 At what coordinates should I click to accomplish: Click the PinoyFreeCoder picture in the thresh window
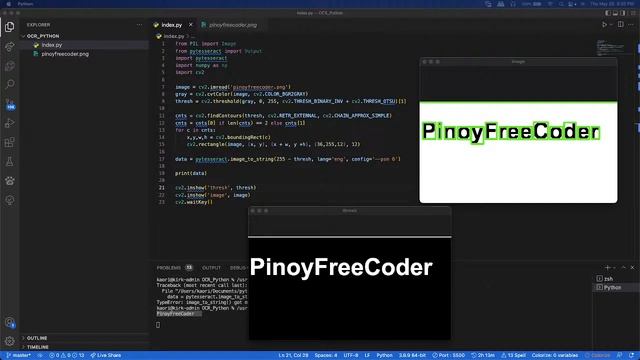coord(350,288)
